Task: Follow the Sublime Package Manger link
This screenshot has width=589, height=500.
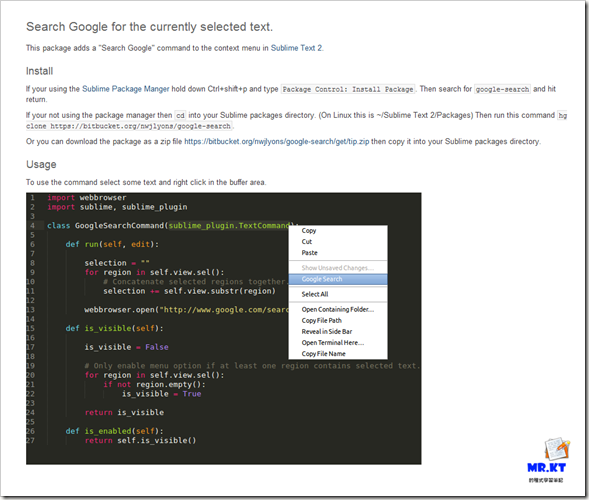Action: pos(125,89)
